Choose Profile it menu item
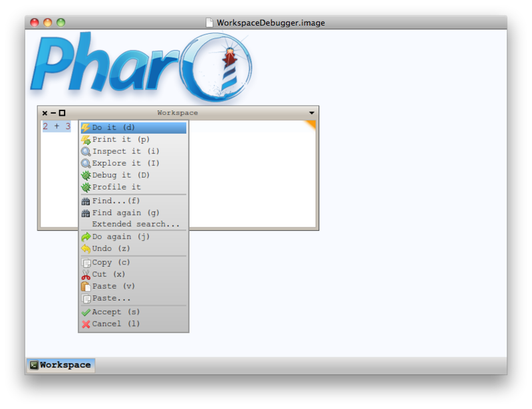Screen dimensions: 532x409 pyautogui.click(x=134, y=187)
